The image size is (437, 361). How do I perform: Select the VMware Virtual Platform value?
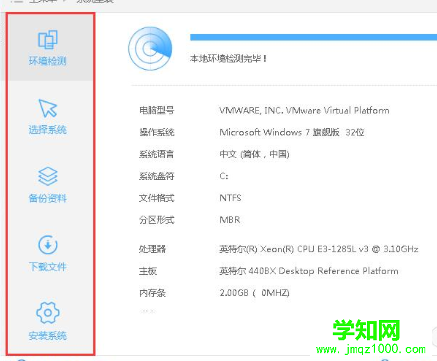coord(304,110)
